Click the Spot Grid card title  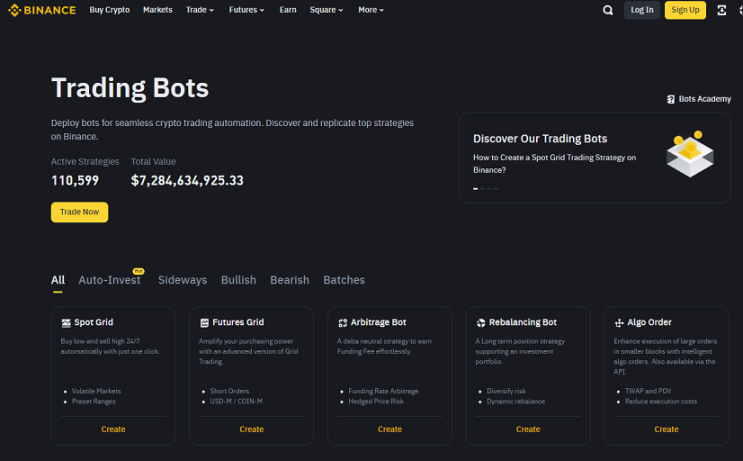93,322
